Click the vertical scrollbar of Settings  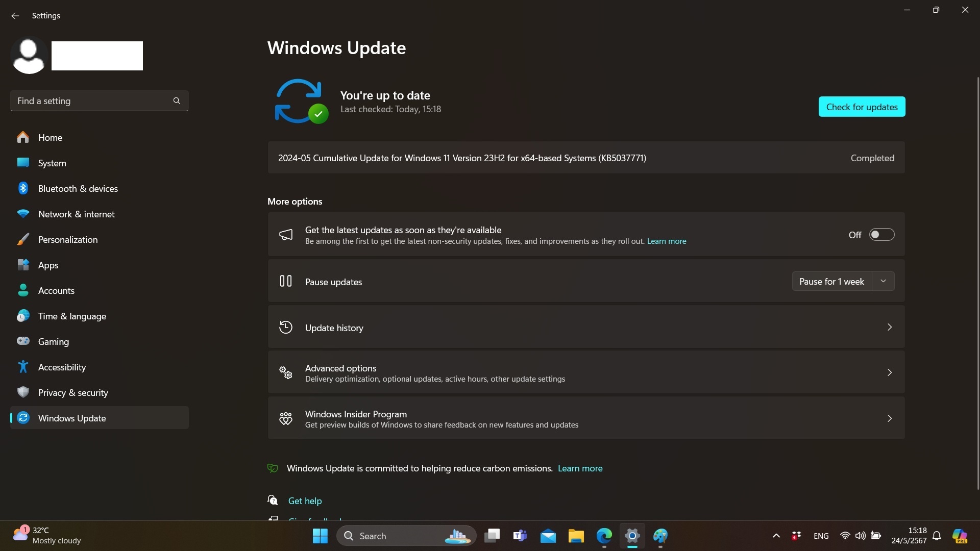click(977, 283)
